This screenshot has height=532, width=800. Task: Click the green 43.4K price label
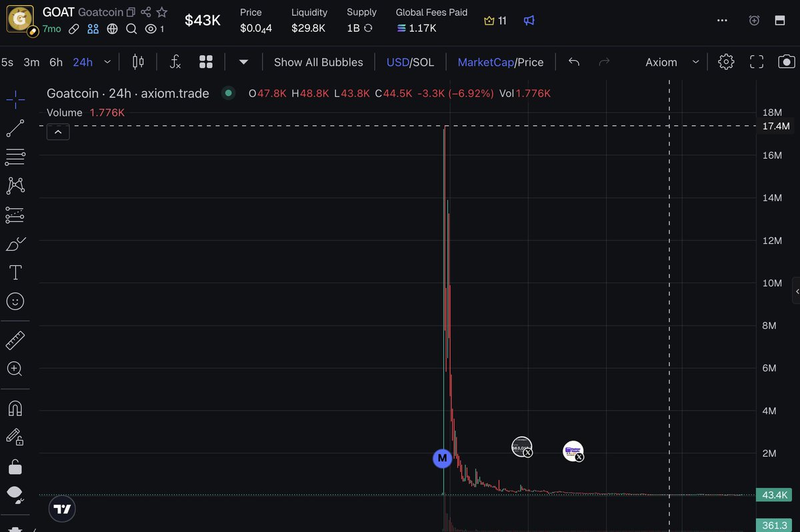(773, 495)
